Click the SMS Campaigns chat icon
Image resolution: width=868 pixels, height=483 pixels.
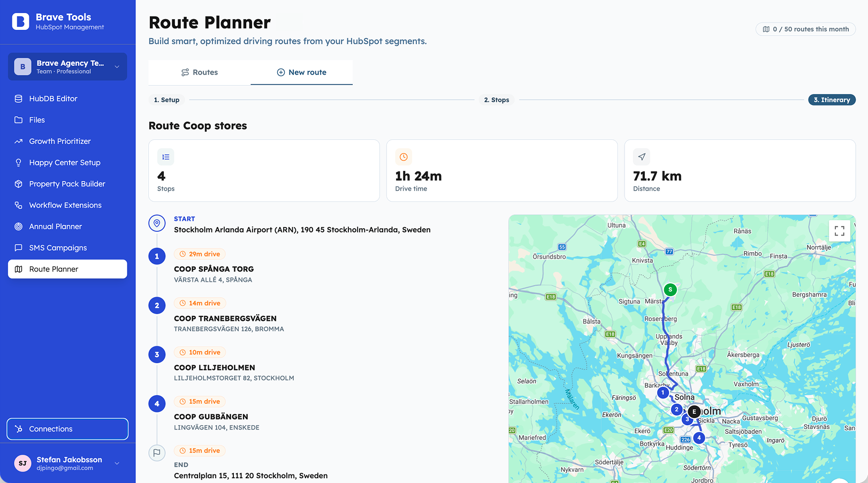pyautogui.click(x=19, y=248)
